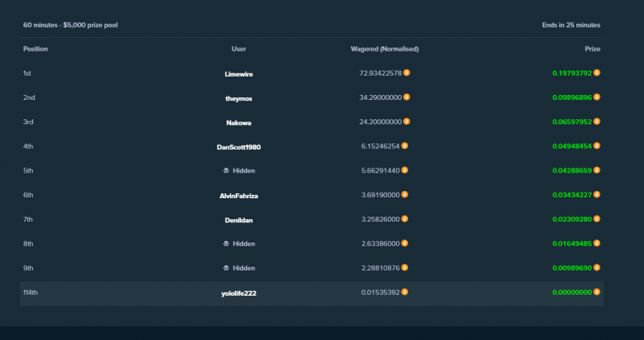Screen dimensions: 644x340
Task: Click bitcoin icon beside prize 0.00000000
Action: pos(597,292)
